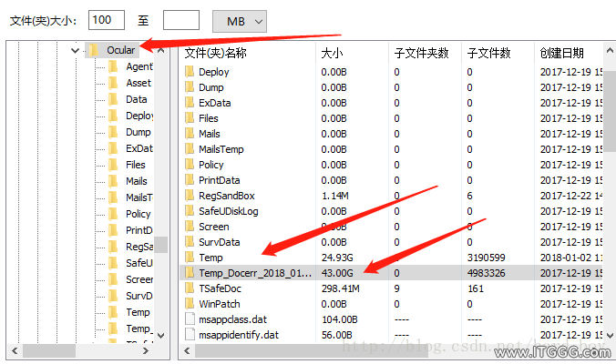Click the tree panel scroll-down arrow
The width and height of the screenshot is (616, 364).
click(160, 336)
